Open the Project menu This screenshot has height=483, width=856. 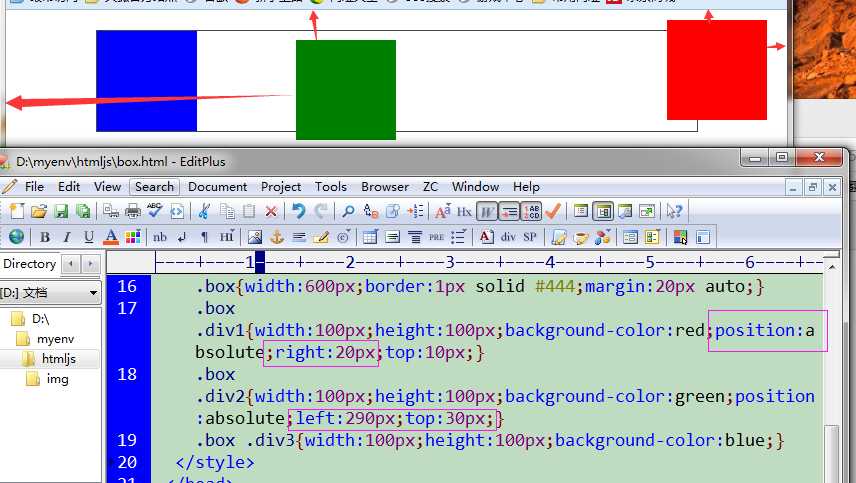click(281, 187)
